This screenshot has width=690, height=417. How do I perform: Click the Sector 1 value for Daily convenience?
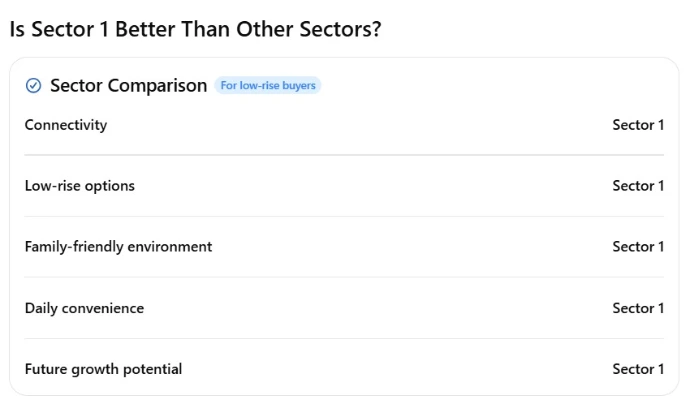pos(638,308)
